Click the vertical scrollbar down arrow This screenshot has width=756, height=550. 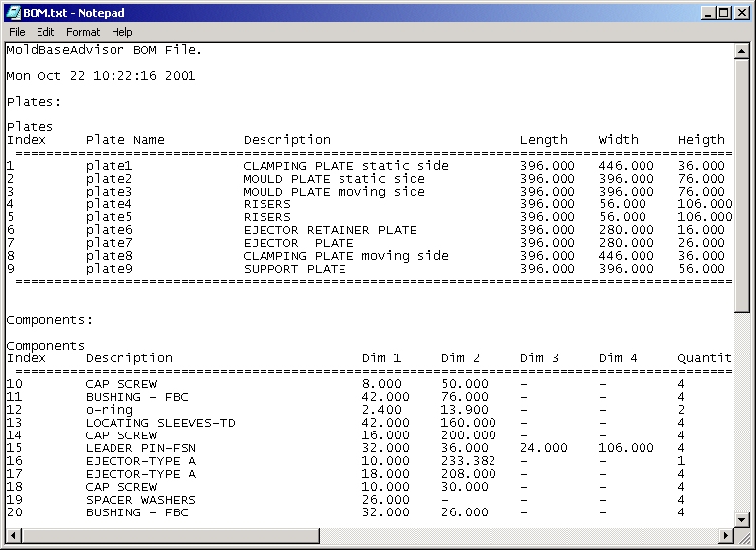(741, 519)
